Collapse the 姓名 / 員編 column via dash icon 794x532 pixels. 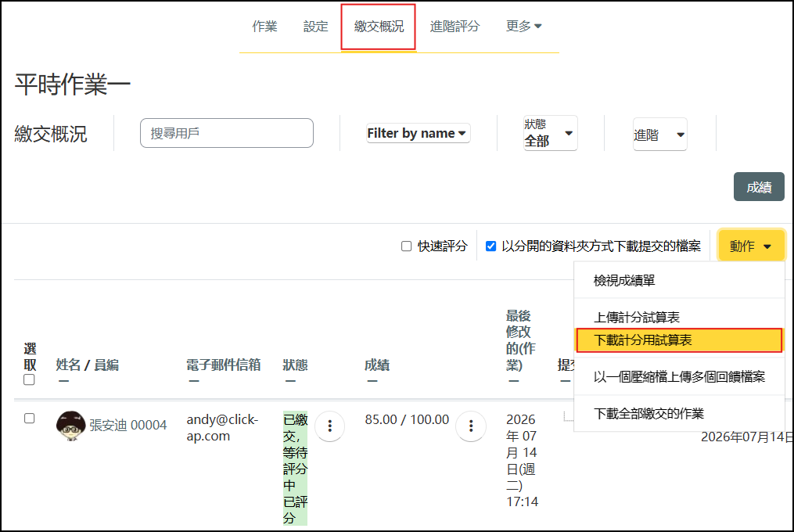63,381
